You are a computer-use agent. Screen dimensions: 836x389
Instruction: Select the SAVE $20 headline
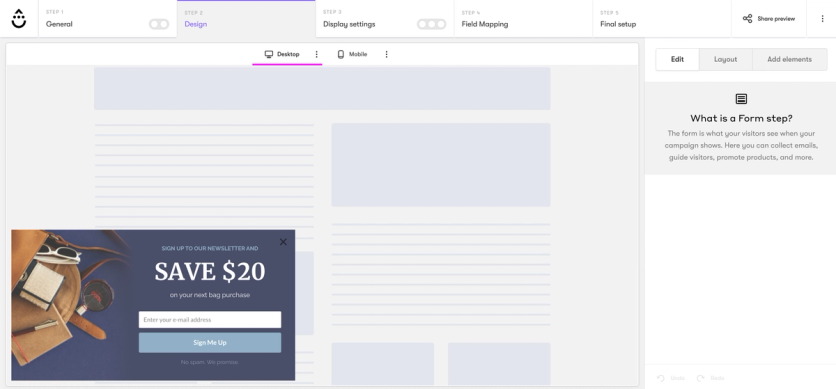click(x=210, y=272)
